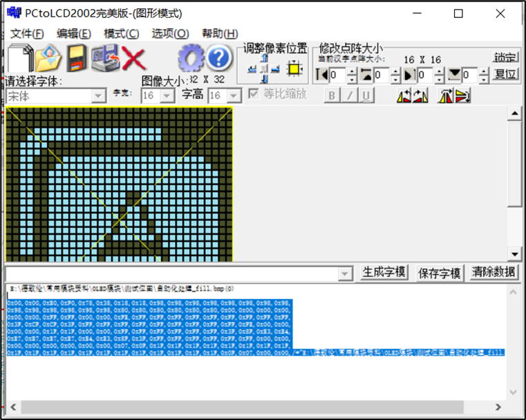Click the output horizontal scrollbar right arrow

coord(498,407)
